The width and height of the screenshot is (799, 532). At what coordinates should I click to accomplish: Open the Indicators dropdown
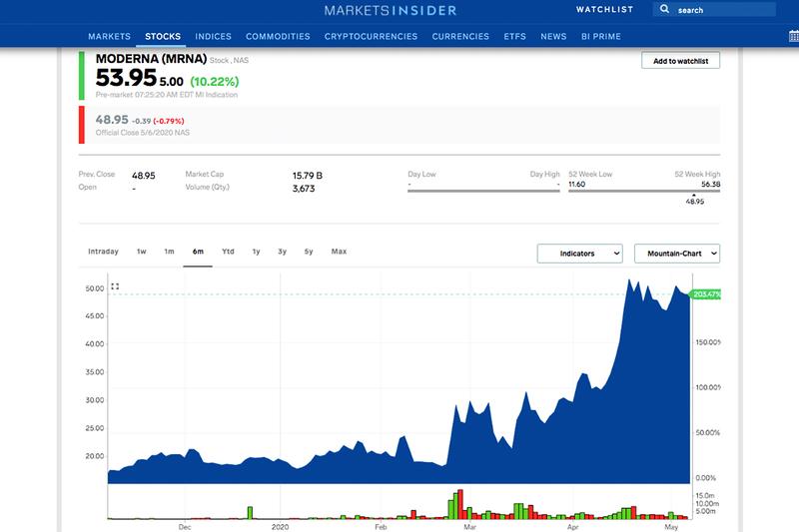pyautogui.click(x=580, y=254)
